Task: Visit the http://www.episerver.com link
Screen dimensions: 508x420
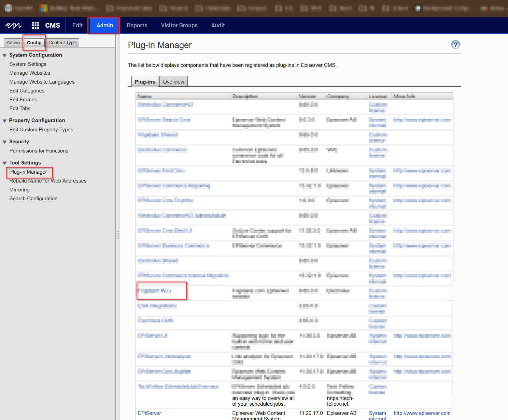Action: click(422, 413)
